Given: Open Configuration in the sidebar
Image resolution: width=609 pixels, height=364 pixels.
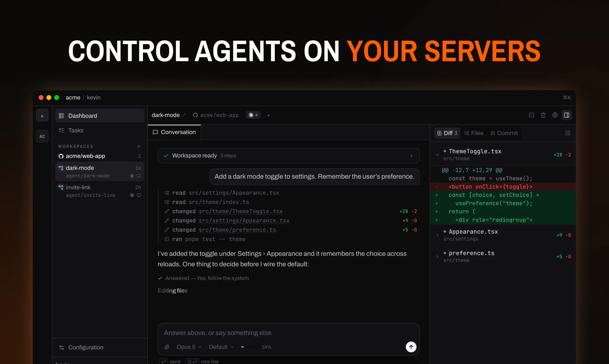Looking at the screenshot, I should coord(100,347).
